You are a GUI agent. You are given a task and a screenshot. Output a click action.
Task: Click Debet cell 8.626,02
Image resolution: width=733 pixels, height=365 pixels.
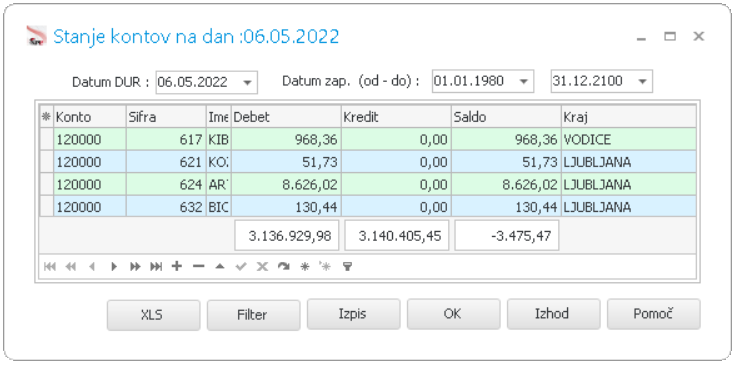click(286, 184)
